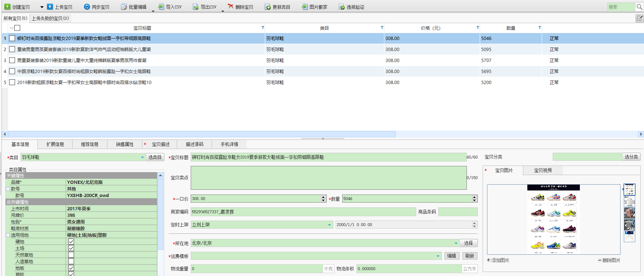Click the 选类目 button
This screenshot has height=276, width=644.
(154, 157)
